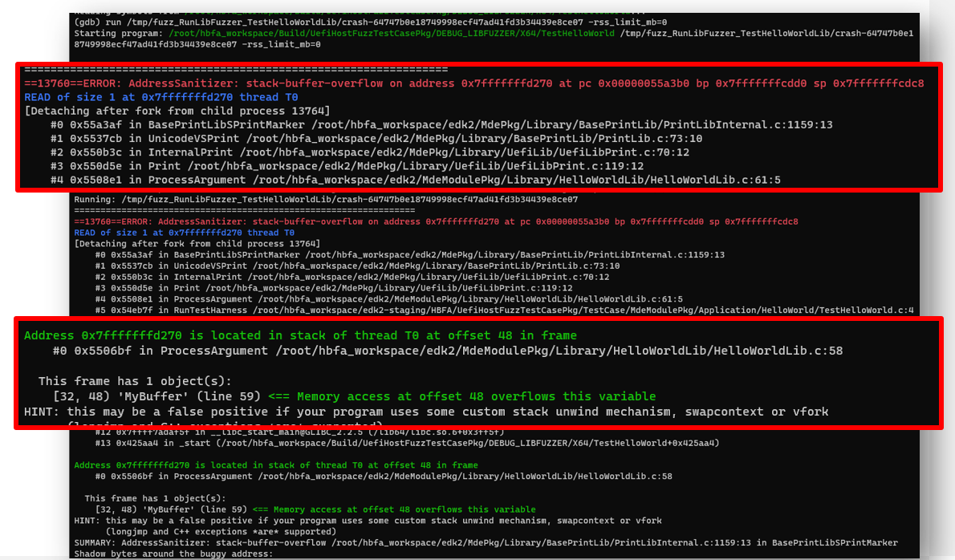Click the HINT false positive line in lower callout

click(425, 412)
